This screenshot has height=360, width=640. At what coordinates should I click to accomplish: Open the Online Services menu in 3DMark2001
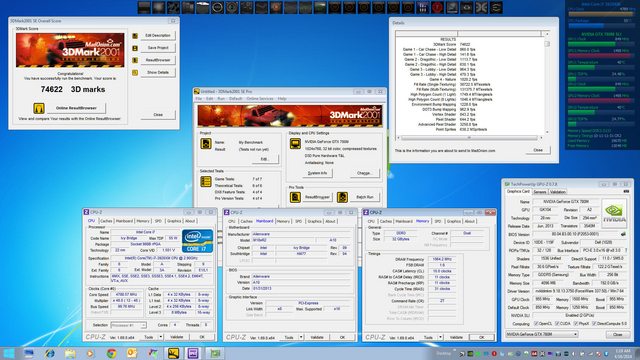pyautogui.click(x=260, y=99)
